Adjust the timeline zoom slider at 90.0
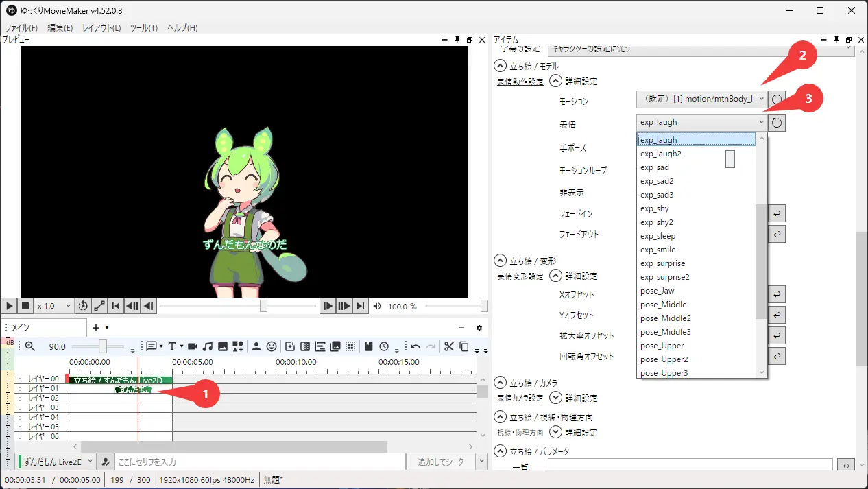868x489 pixels. (98, 346)
